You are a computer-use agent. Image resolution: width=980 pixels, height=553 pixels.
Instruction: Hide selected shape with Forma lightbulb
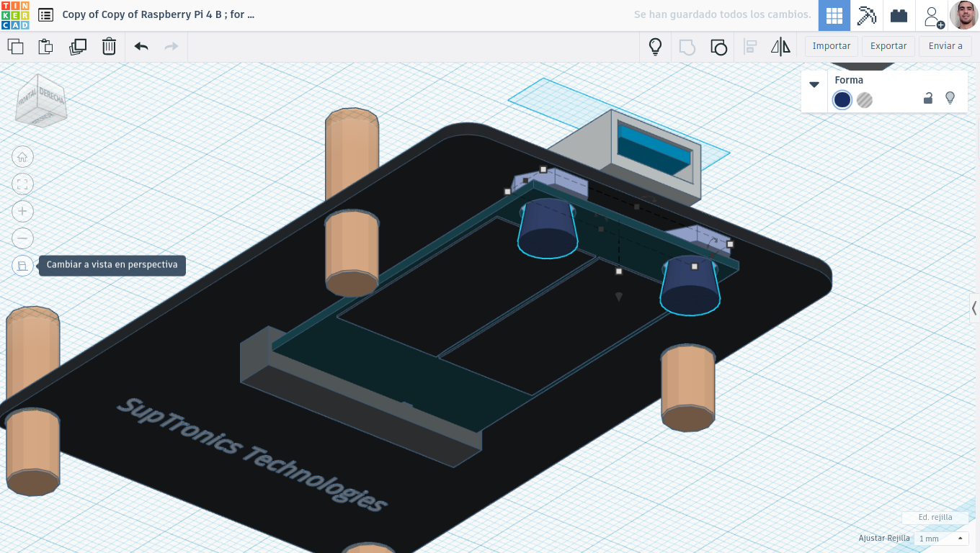tap(950, 98)
